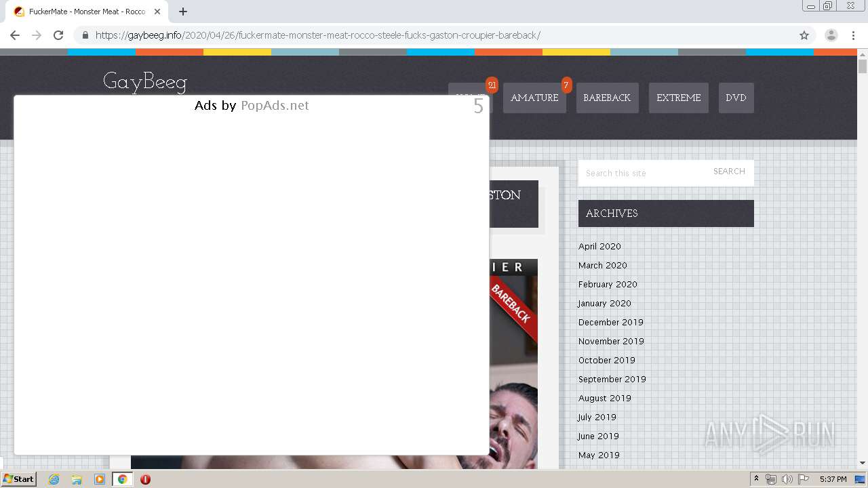Open the volume tray icon
Viewport: 868px width, 488px height.
(787, 479)
